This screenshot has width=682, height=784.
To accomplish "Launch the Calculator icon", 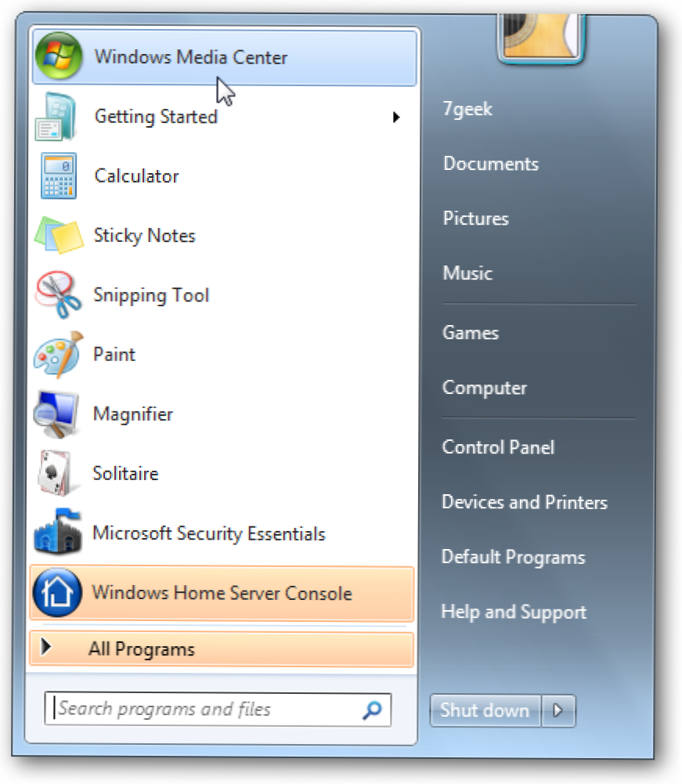I will click(59, 176).
